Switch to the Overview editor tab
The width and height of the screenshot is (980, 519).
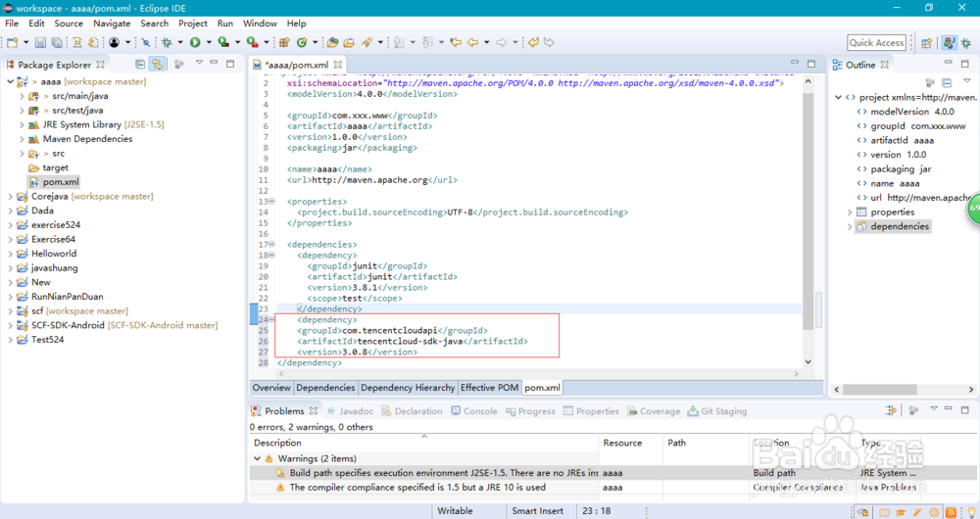(x=271, y=388)
